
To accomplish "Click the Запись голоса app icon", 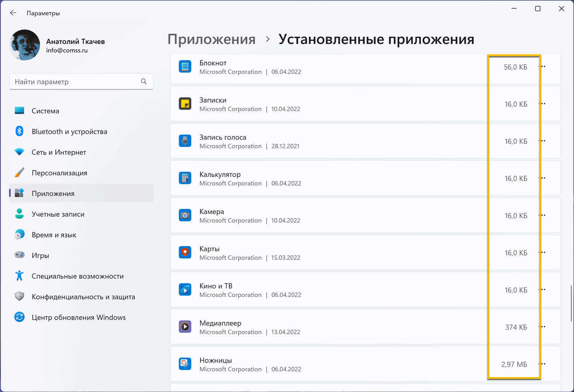I will [x=185, y=141].
